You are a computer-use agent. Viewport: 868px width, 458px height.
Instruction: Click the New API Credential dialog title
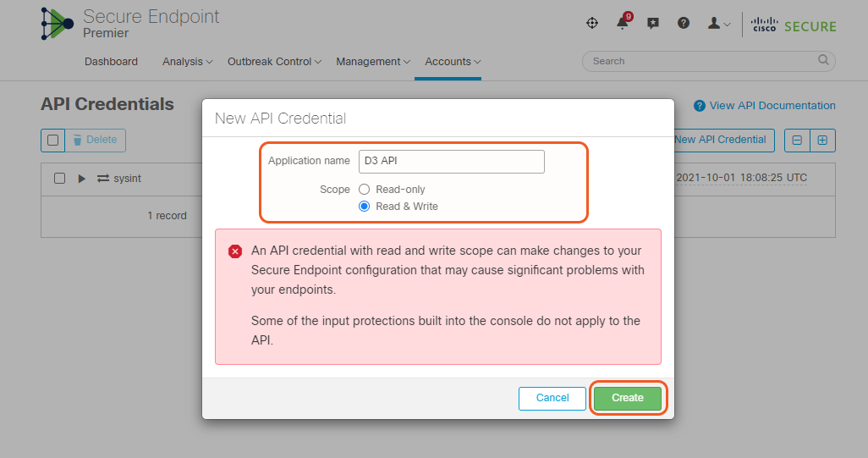pos(280,119)
